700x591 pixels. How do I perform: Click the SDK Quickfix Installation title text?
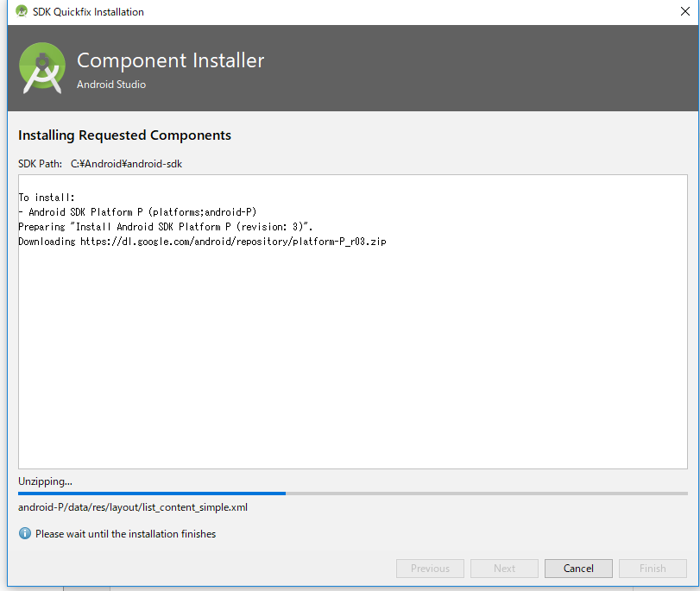(88, 11)
